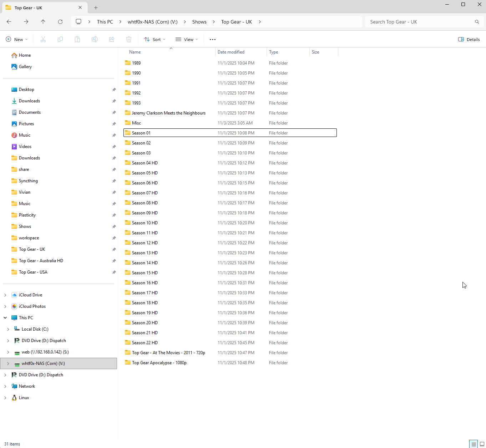The image size is (486, 448).
Task: Click the Shows breadcrumb in the address bar
Action: [x=199, y=22]
